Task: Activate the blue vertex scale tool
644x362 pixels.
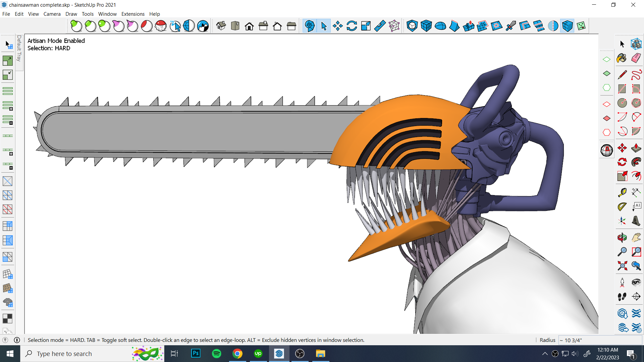Action: coord(366,26)
